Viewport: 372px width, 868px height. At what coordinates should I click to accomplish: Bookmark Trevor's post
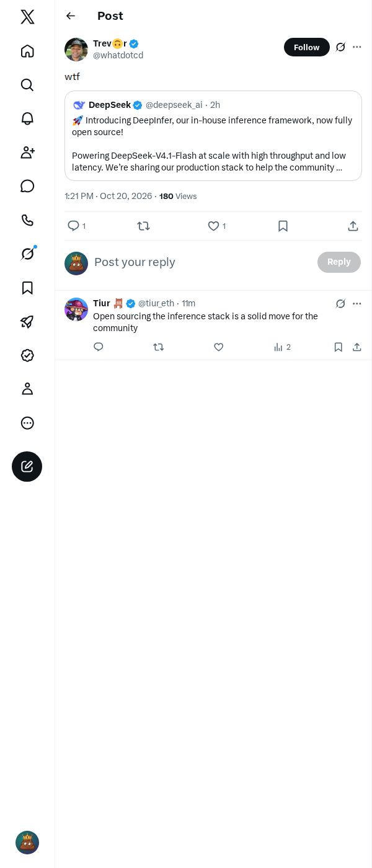click(x=283, y=226)
